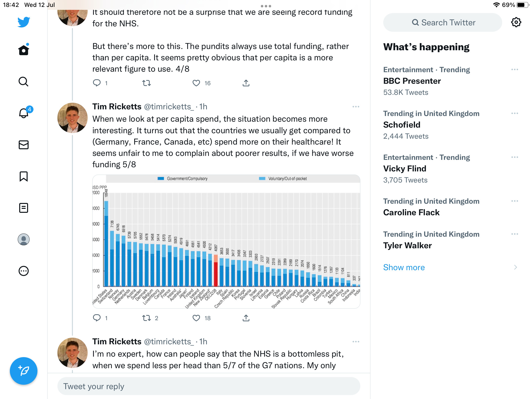Image resolution: width=532 pixels, height=399 pixels.
Task: Open options for Vicky Flind trend
Action: 515,157
